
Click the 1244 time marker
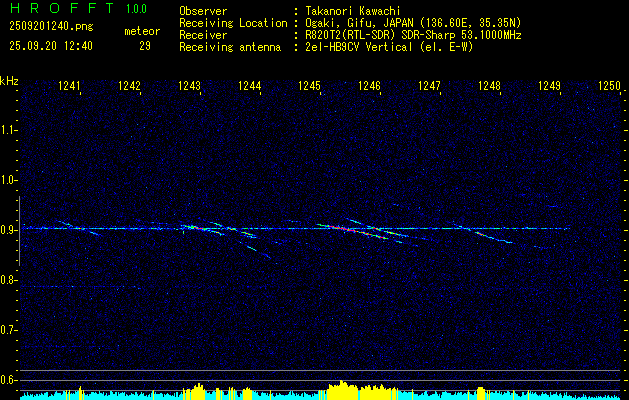click(250, 86)
